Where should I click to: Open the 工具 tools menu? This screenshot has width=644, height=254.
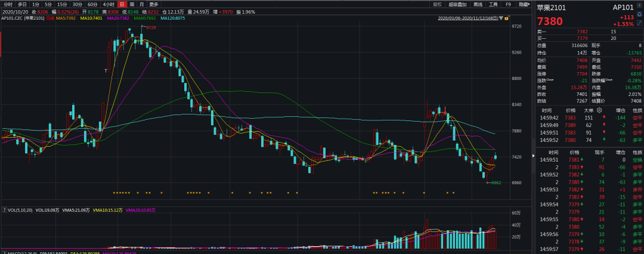(x=493, y=5)
